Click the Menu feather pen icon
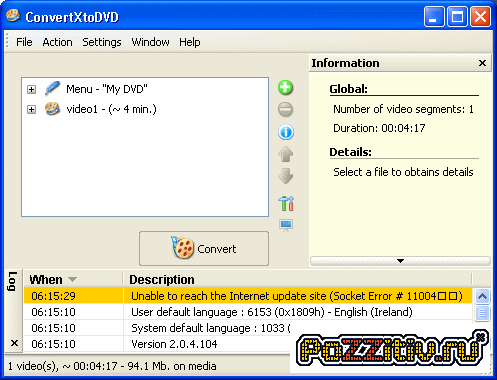Viewport: 497px width, 380px height. tap(52, 88)
